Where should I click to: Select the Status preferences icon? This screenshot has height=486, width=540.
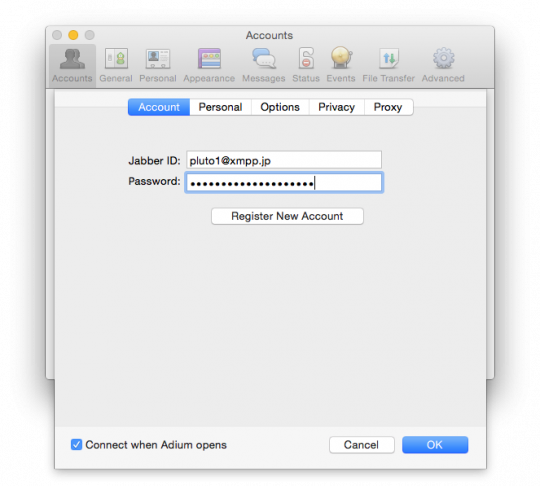[306, 58]
